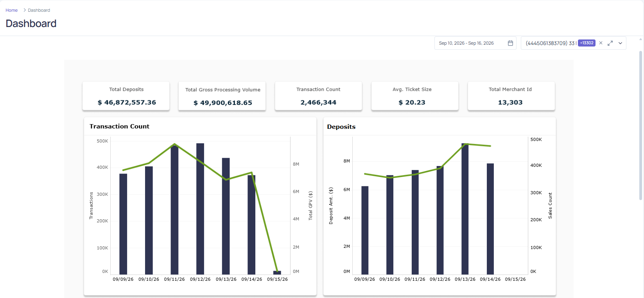Open the calendar date picker icon
This screenshot has width=644, height=298.
tap(510, 43)
